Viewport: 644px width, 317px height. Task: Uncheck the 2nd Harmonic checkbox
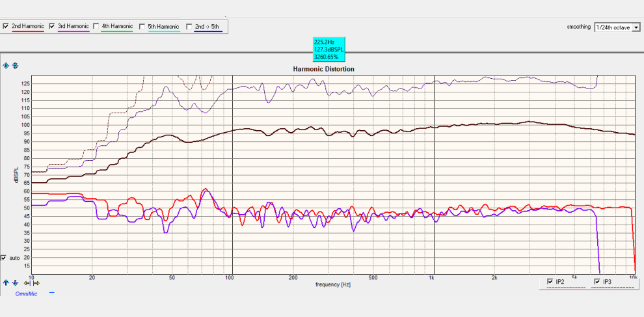pyautogui.click(x=6, y=26)
